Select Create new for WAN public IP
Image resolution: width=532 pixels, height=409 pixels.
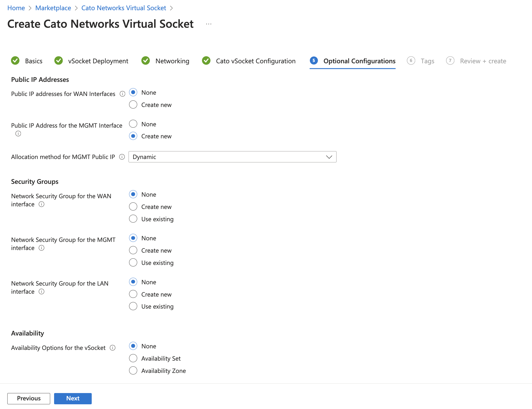(133, 104)
